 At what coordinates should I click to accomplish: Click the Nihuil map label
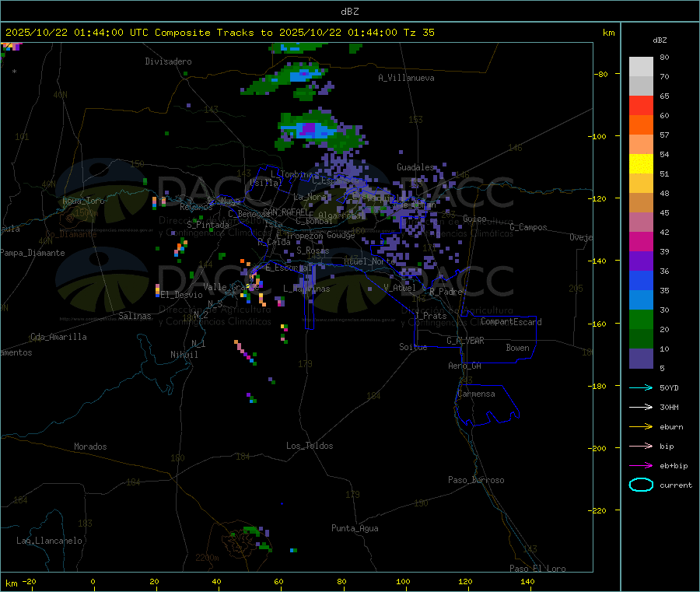[x=184, y=355]
